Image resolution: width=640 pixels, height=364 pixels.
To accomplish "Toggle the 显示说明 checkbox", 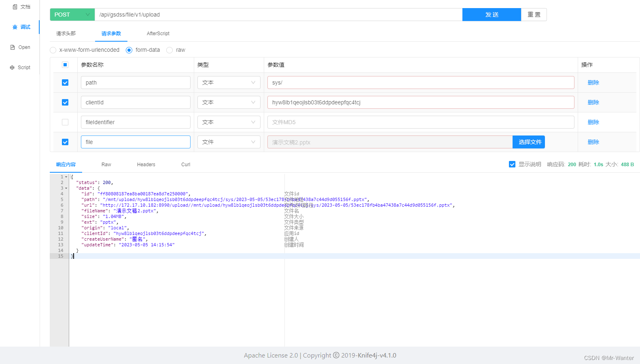I will [512, 164].
